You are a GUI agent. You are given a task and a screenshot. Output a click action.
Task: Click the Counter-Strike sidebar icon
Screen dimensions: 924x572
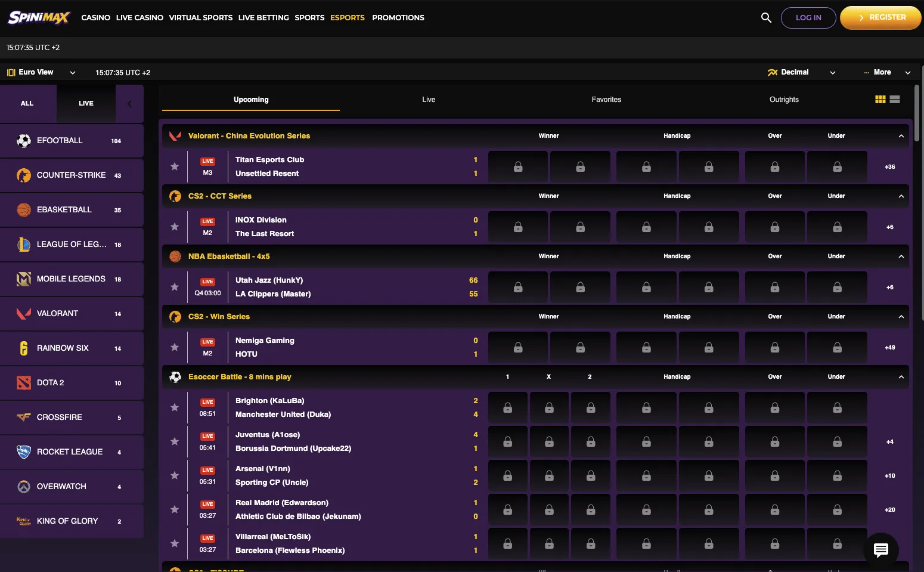(24, 175)
